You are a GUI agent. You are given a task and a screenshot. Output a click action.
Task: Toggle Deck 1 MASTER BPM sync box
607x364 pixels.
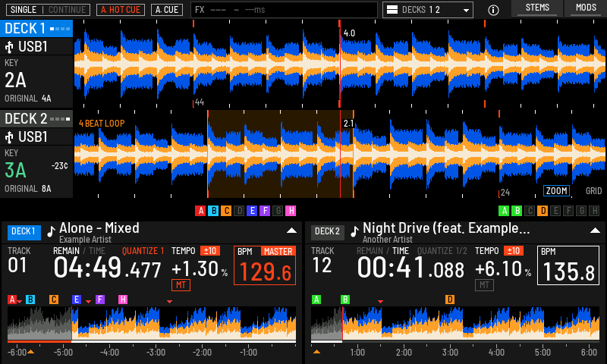click(265, 265)
